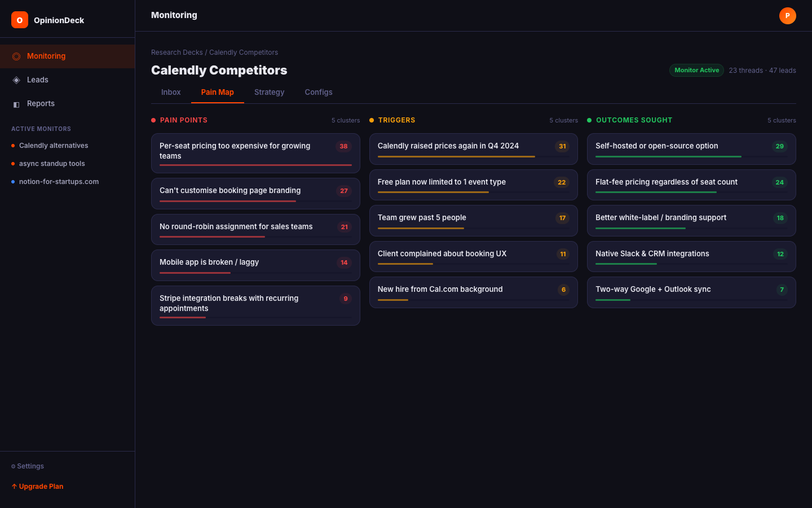Click the red dot beside PAIN POINTS header
This screenshot has height=508, width=812.
pos(152,120)
